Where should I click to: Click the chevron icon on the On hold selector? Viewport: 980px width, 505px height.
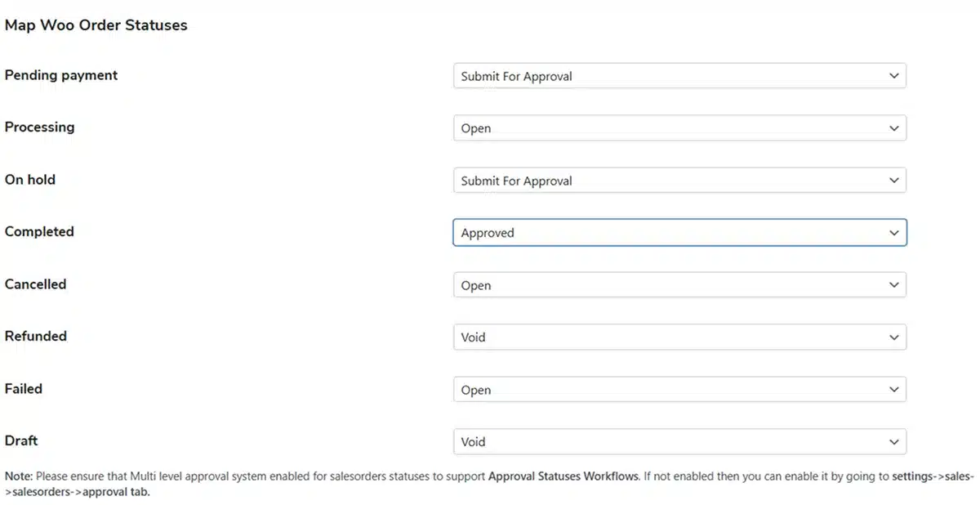tap(893, 180)
